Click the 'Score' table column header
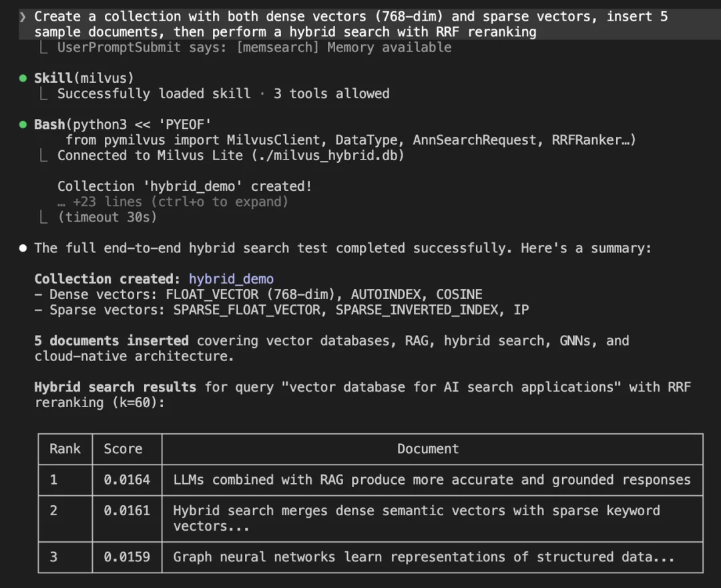721x588 pixels. coord(123,449)
